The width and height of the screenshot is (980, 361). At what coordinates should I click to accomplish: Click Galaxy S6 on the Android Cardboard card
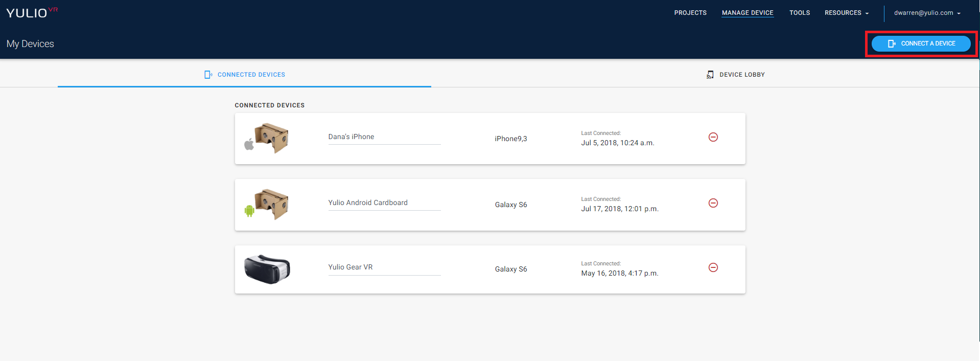[511, 205]
